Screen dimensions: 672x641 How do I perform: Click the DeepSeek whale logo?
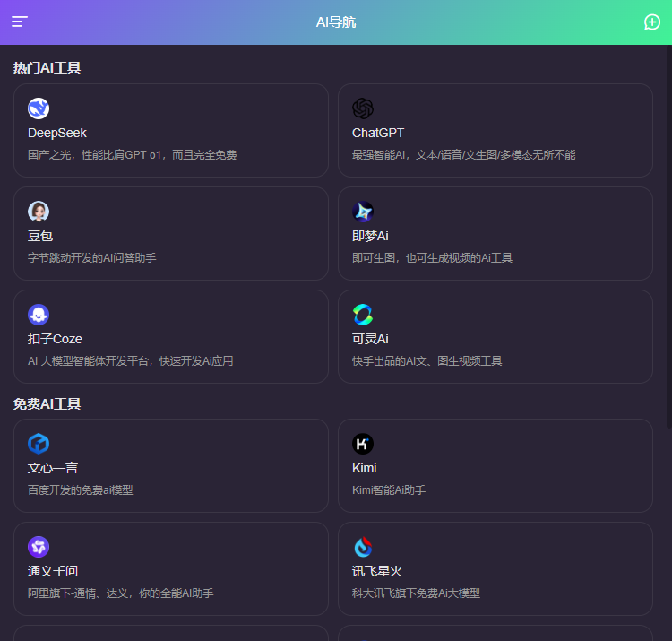[x=39, y=108]
